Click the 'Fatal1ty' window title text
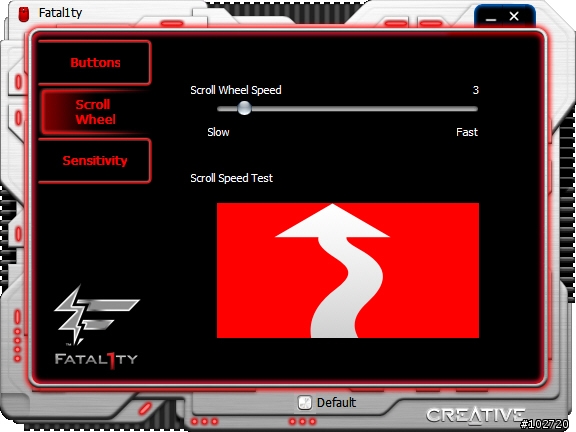Viewport: 576px width, 432px height. click(60, 13)
